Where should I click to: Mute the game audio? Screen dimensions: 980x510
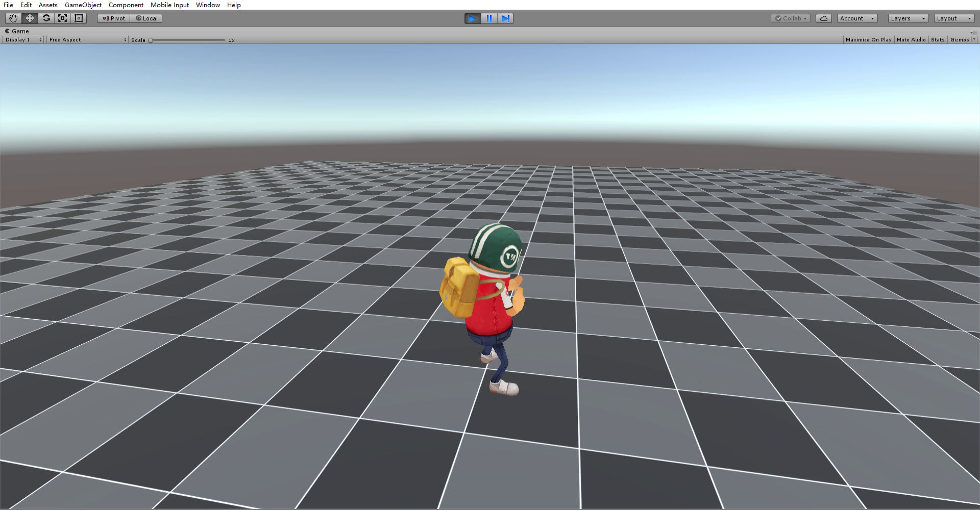tap(911, 40)
